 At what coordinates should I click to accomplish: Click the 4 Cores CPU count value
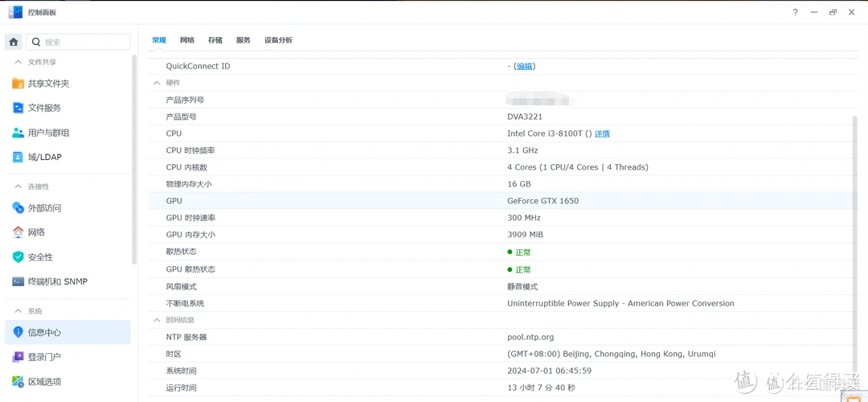577,167
